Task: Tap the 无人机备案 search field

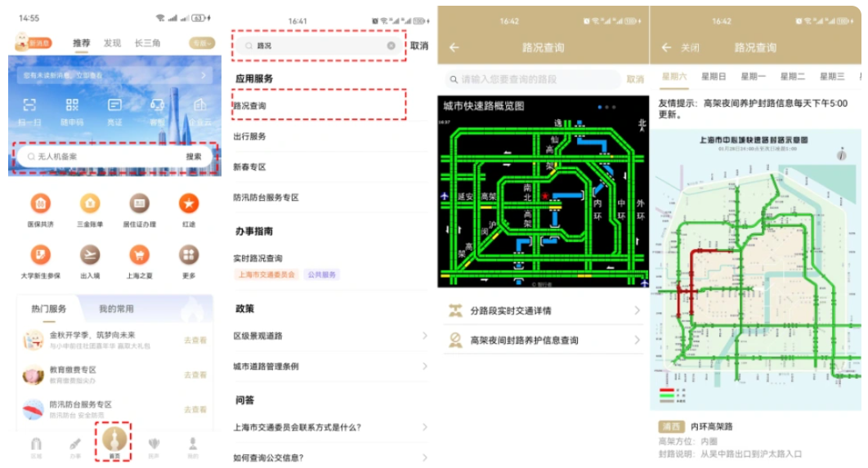Action: pyautogui.click(x=114, y=157)
